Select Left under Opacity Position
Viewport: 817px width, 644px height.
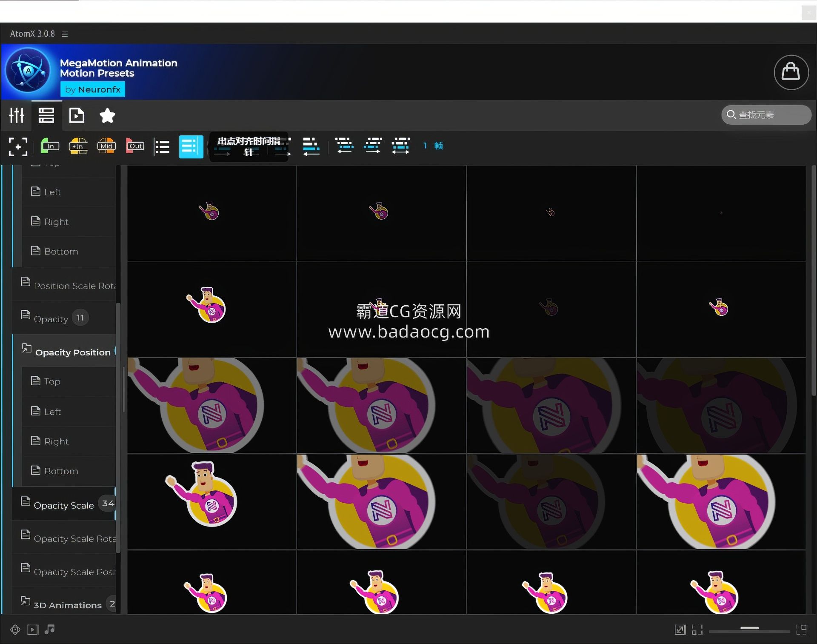click(x=69, y=412)
